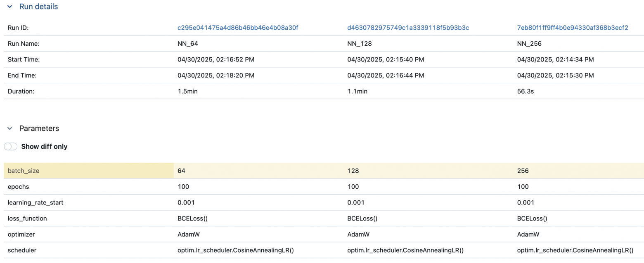Click the epochs parameter name
Viewport: 644px width, 263px height.
[19, 187]
